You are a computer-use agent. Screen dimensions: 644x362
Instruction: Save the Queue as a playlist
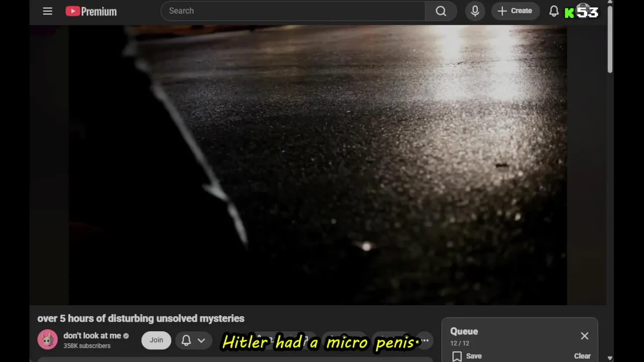(467, 356)
